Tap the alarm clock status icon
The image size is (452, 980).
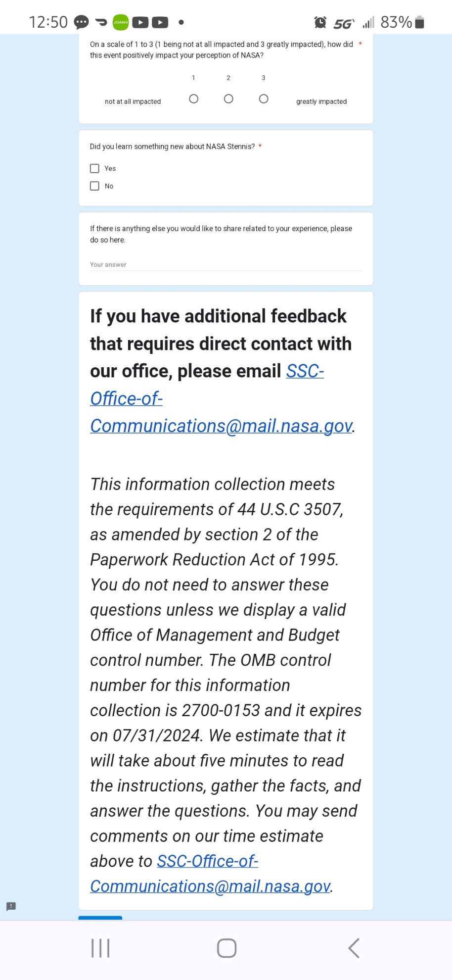(x=320, y=22)
